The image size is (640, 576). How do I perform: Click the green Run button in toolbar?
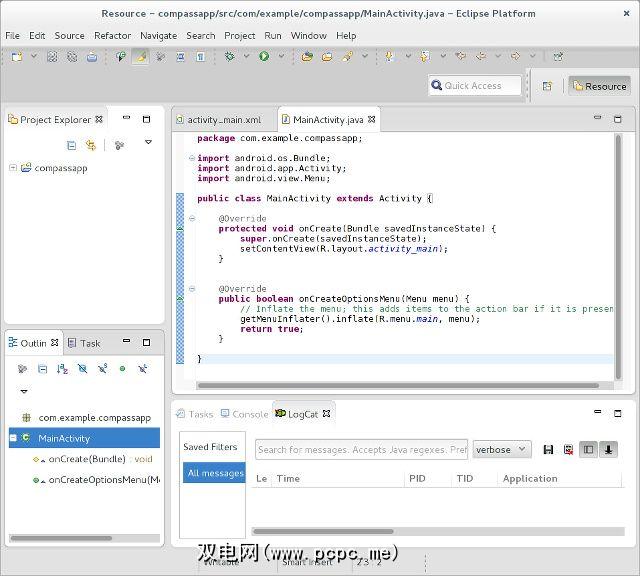[x=264, y=57]
